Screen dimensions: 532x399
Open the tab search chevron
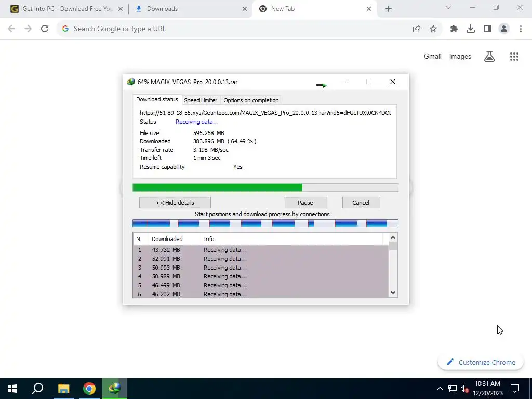(448, 7)
